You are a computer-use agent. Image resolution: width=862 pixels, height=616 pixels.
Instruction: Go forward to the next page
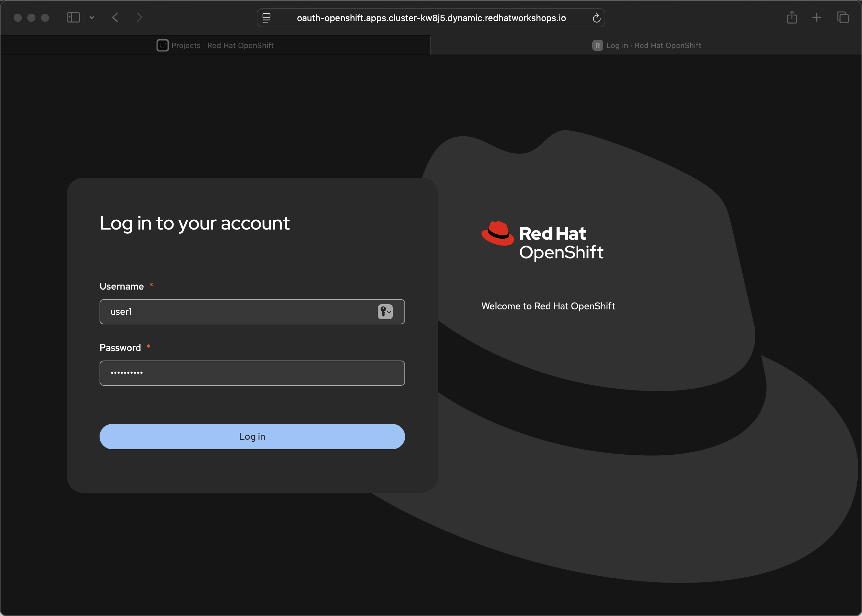pos(139,17)
